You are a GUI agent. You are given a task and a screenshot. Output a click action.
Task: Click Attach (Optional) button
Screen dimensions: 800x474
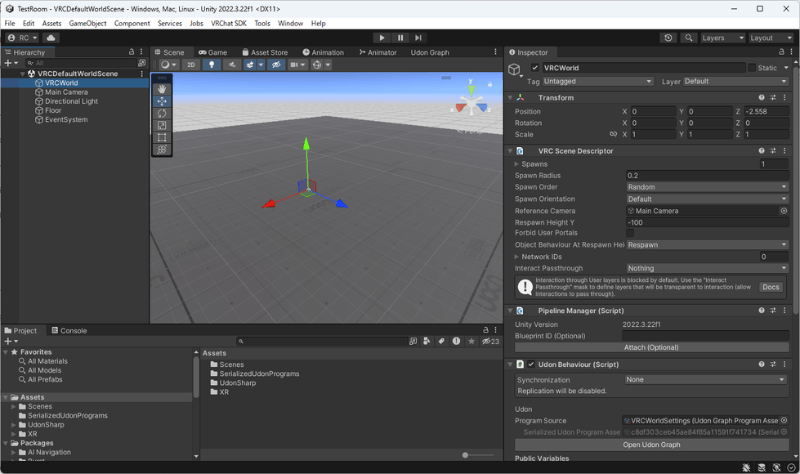pyautogui.click(x=652, y=347)
